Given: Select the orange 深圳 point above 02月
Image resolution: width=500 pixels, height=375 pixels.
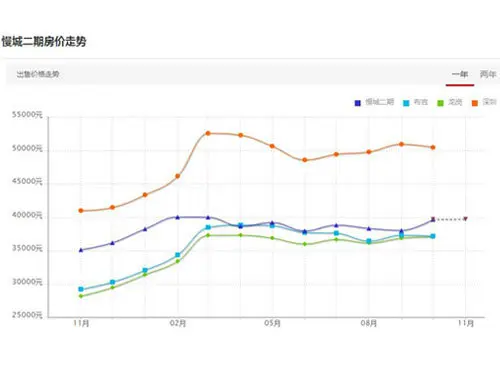Looking at the screenshot, I should 178,176.
